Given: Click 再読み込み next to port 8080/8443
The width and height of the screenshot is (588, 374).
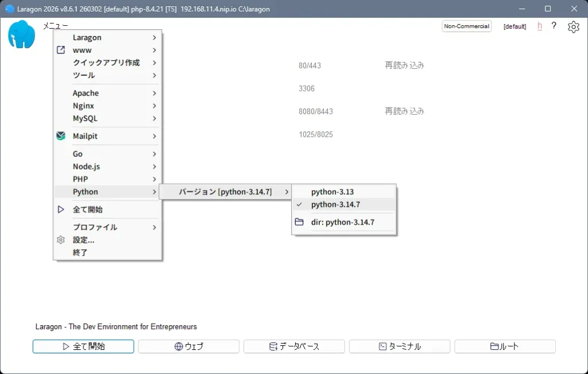Looking at the screenshot, I should [x=404, y=111].
